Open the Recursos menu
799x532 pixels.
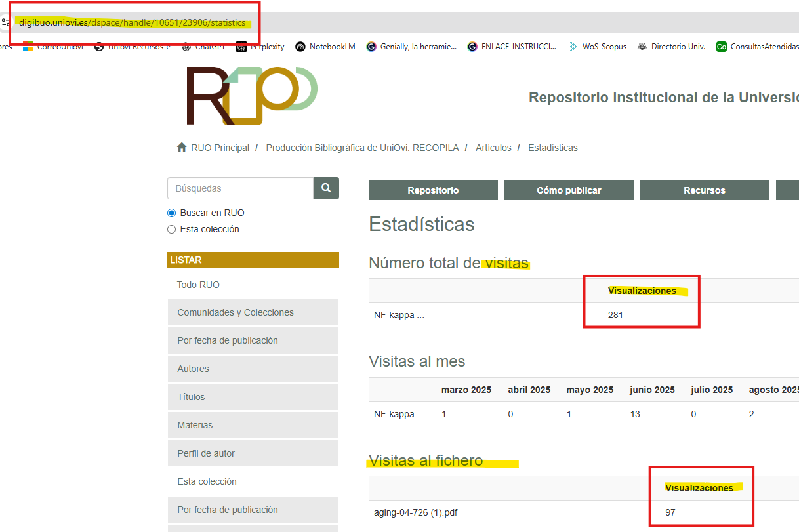pyautogui.click(x=705, y=190)
